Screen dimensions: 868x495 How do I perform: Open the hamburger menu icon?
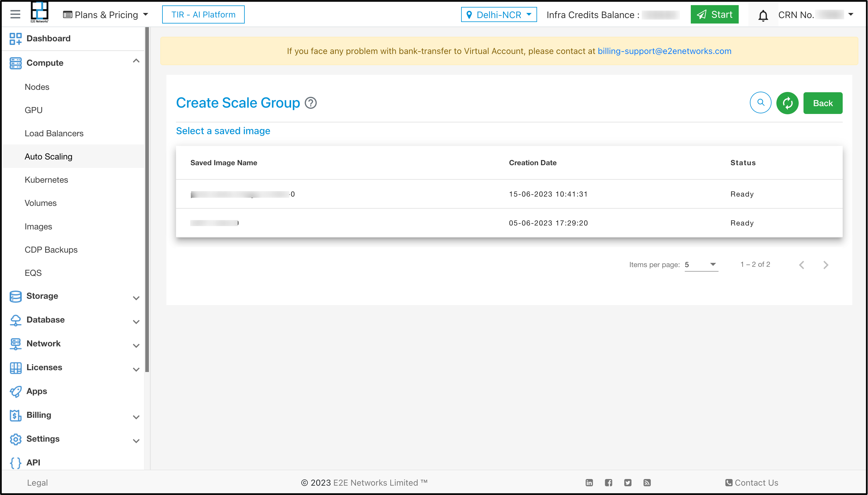click(x=15, y=14)
